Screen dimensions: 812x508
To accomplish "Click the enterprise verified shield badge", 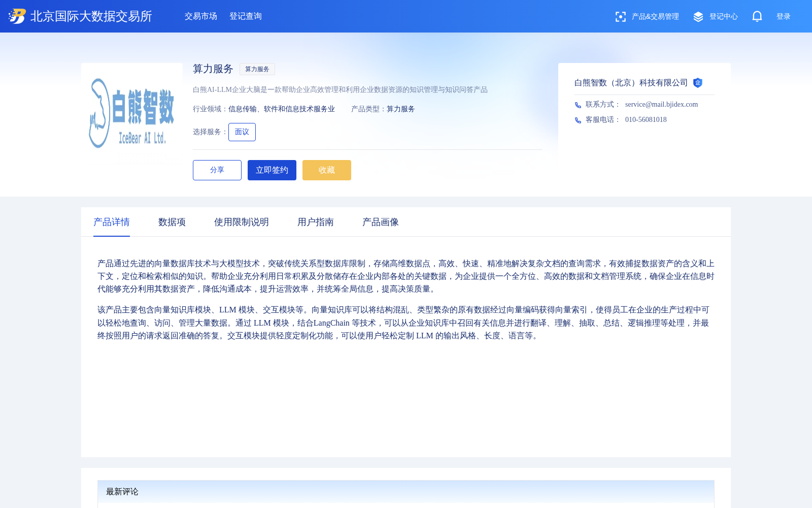I will point(698,83).
